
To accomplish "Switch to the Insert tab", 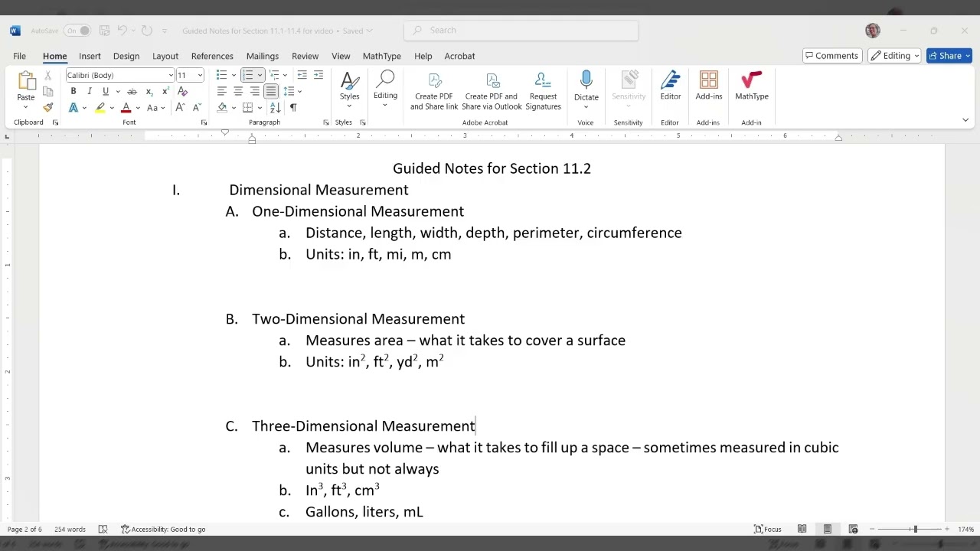I will pyautogui.click(x=90, y=56).
